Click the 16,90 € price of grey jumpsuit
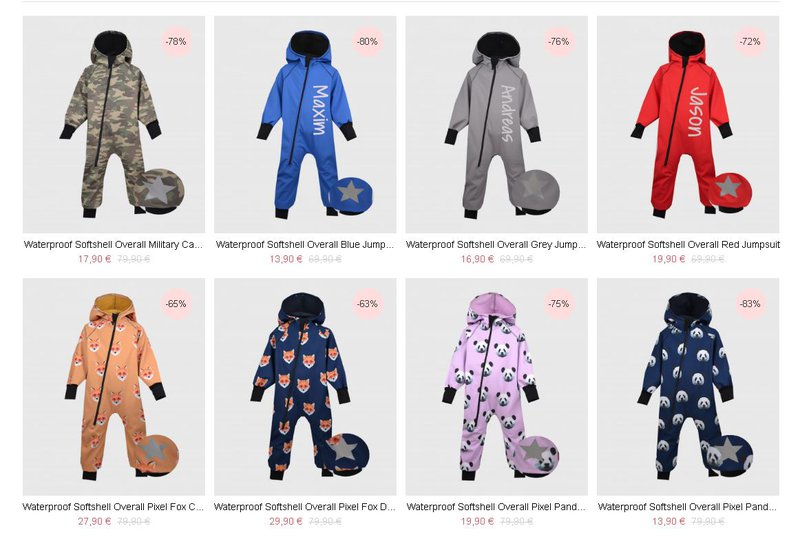Viewport: 800px width, 537px height. click(477, 259)
